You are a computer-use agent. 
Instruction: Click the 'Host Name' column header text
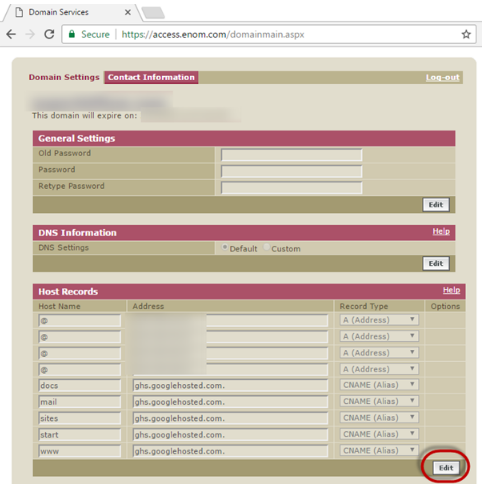point(59,306)
